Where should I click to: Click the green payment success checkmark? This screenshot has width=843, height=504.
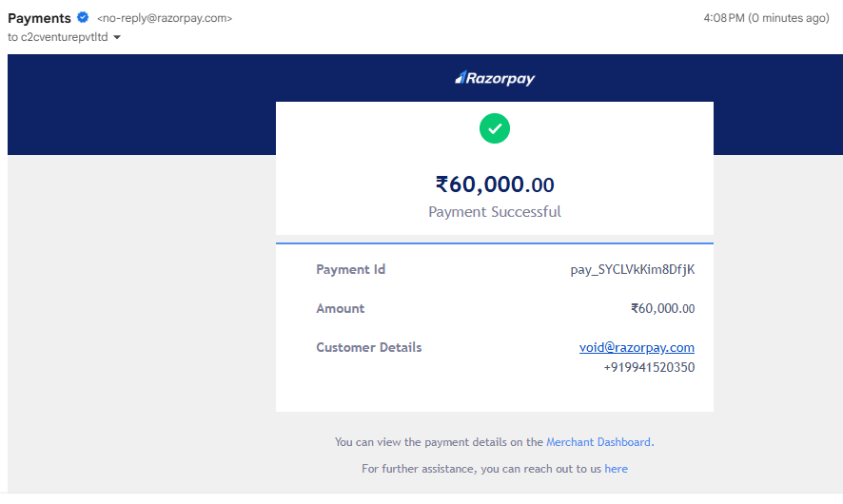click(495, 128)
